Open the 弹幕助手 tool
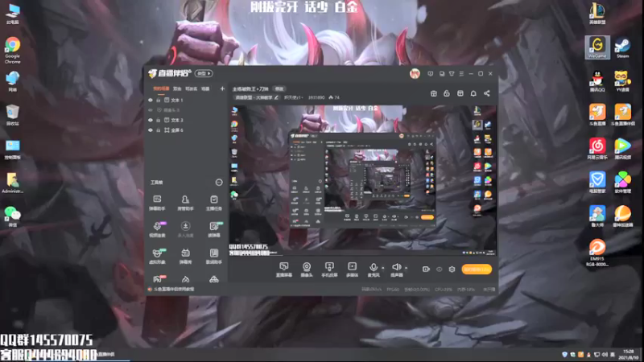The width and height of the screenshot is (644, 362). [157, 203]
